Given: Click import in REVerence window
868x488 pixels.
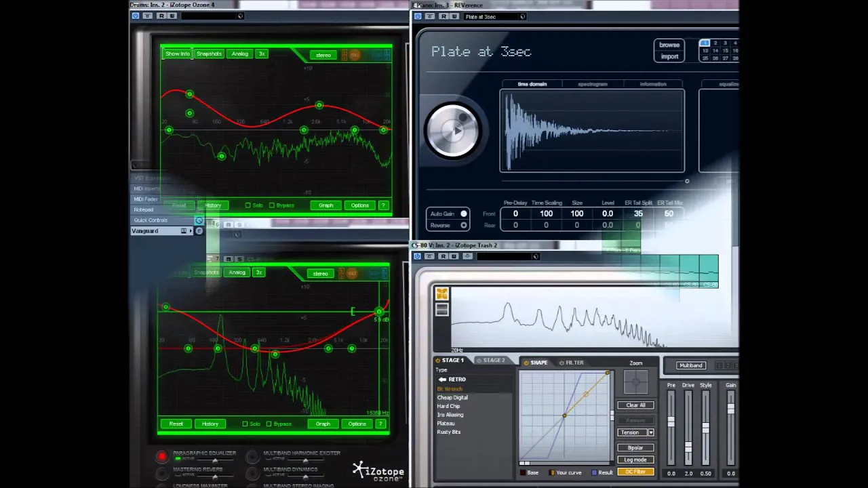Looking at the screenshot, I should point(669,56).
